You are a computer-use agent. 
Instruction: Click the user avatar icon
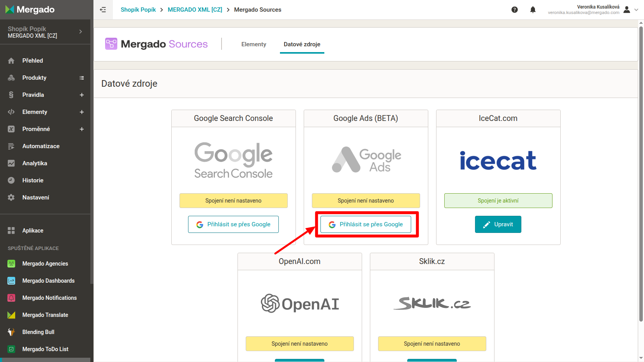tap(626, 10)
